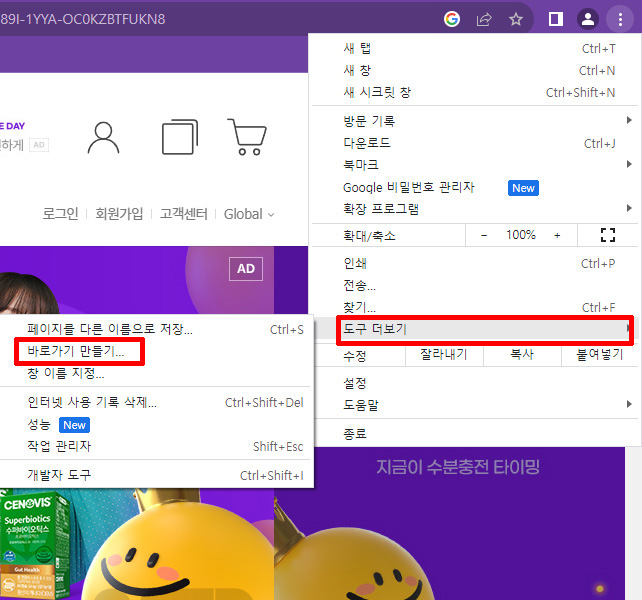Viewport: 642px width, 600px height.
Task: Open the Global language dropdown
Action: [x=249, y=214]
